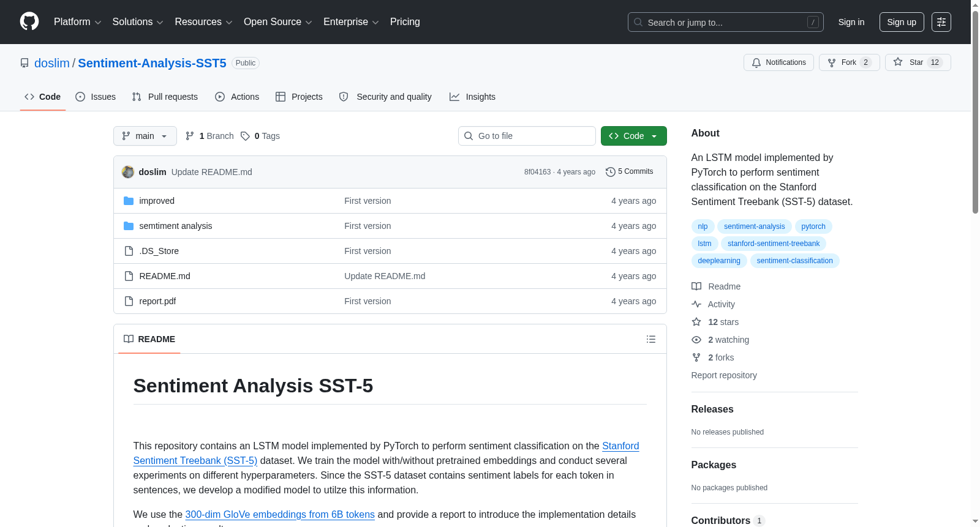Click the report.pdf file icon

click(x=129, y=301)
